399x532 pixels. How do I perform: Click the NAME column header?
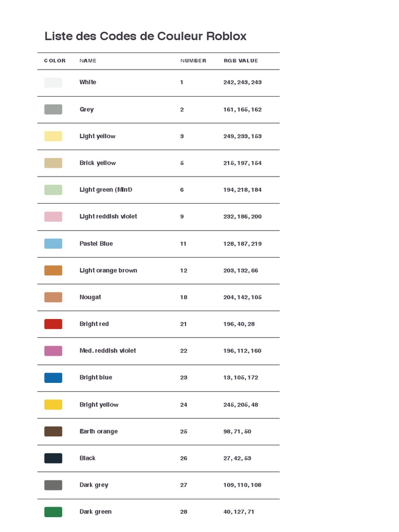pos(88,61)
